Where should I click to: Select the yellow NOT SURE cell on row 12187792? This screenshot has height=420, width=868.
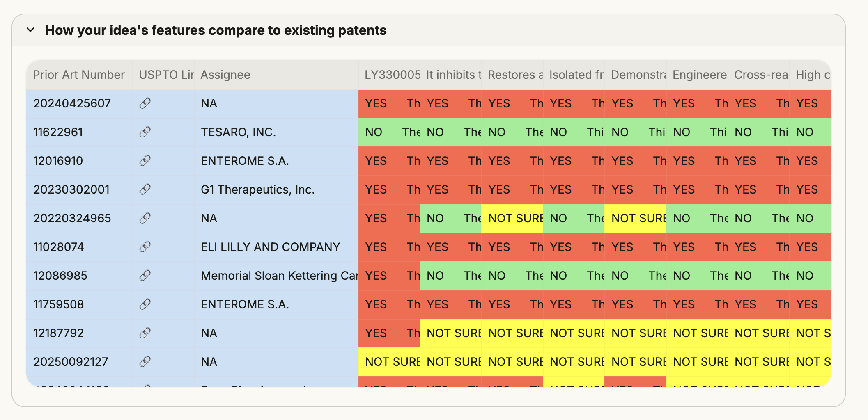pos(452,333)
